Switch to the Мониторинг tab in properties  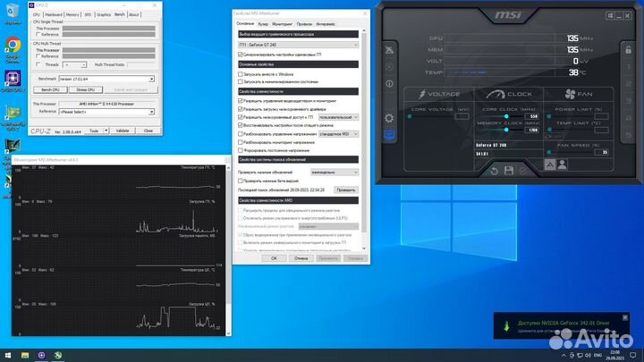(282, 24)
